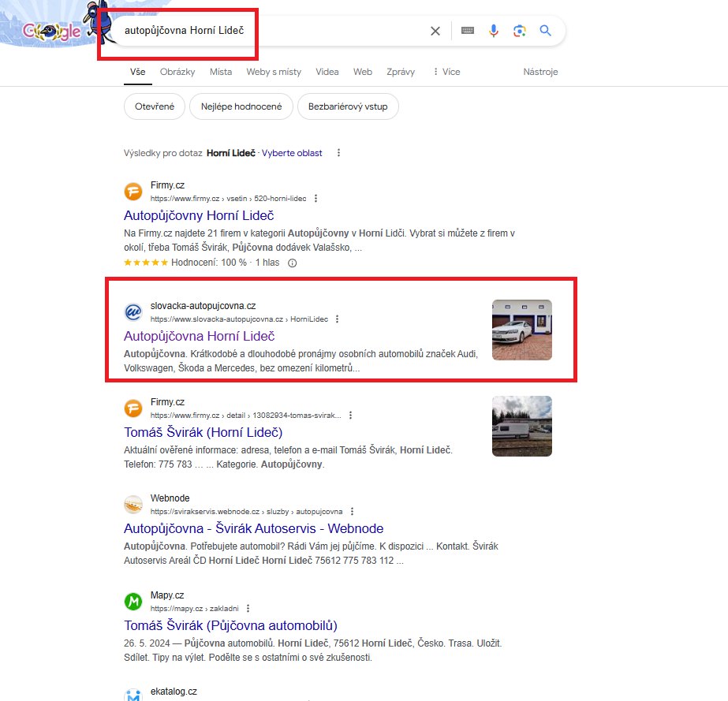
Task: Start voice search with the microphone icon
Action: pyautogui.click(x=494, y=31)
